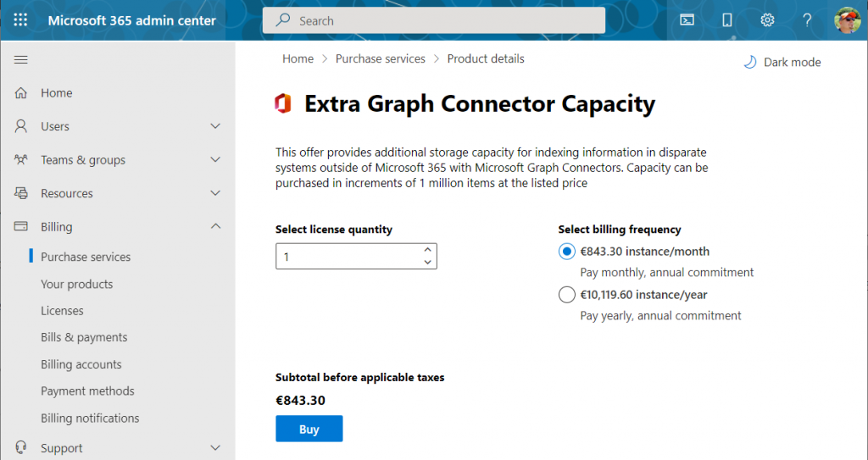Open the app launcher waffle icon
Image resolution: width=868 pixels, height=460 pixels.
point(20,20)
